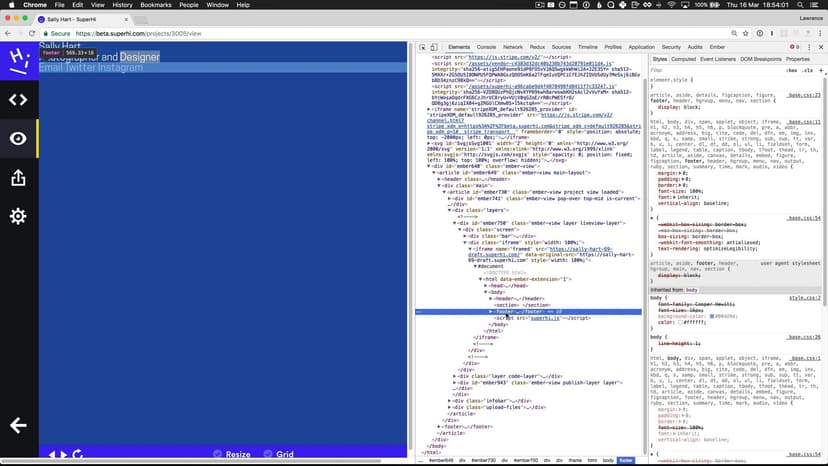
Task: Toggle the Grid checkbox
Action: (266, 455)
